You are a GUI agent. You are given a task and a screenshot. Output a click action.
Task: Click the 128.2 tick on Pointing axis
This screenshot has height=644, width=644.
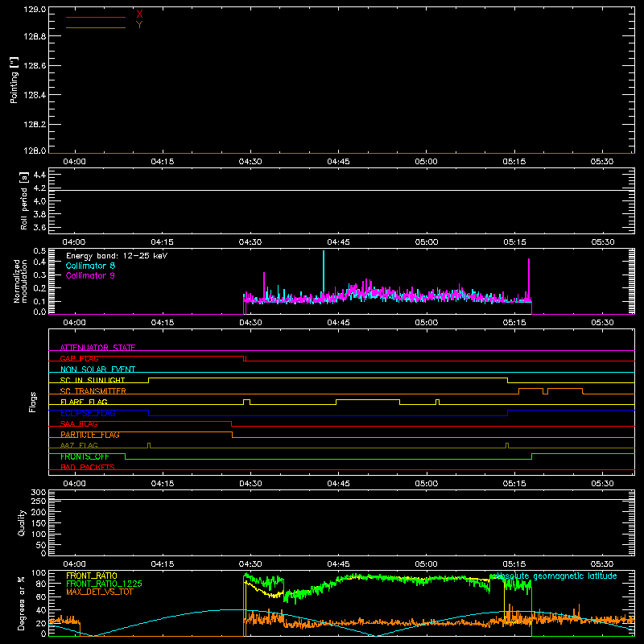pos(35,124)
